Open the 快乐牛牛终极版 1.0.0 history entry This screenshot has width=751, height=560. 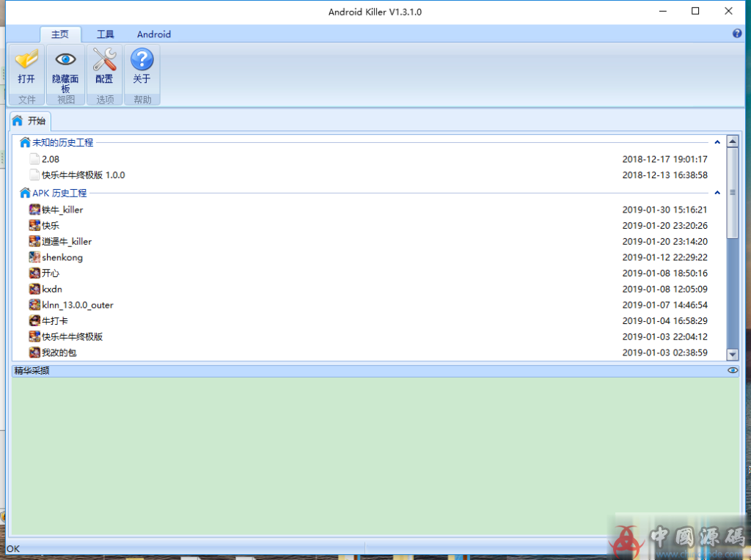pos(84,175)
